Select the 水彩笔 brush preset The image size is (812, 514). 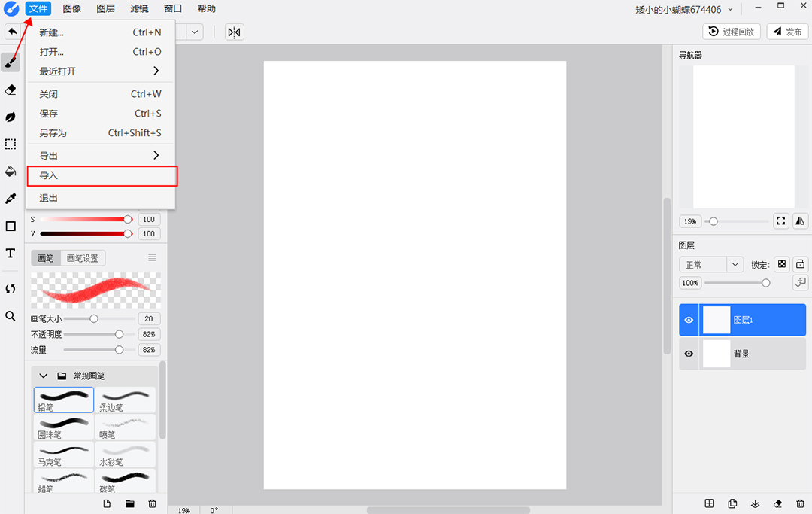(126, 455)
